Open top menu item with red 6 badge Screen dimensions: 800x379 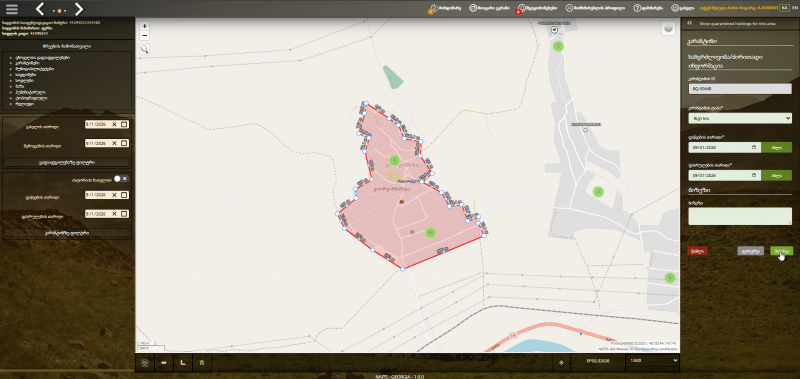537,9
